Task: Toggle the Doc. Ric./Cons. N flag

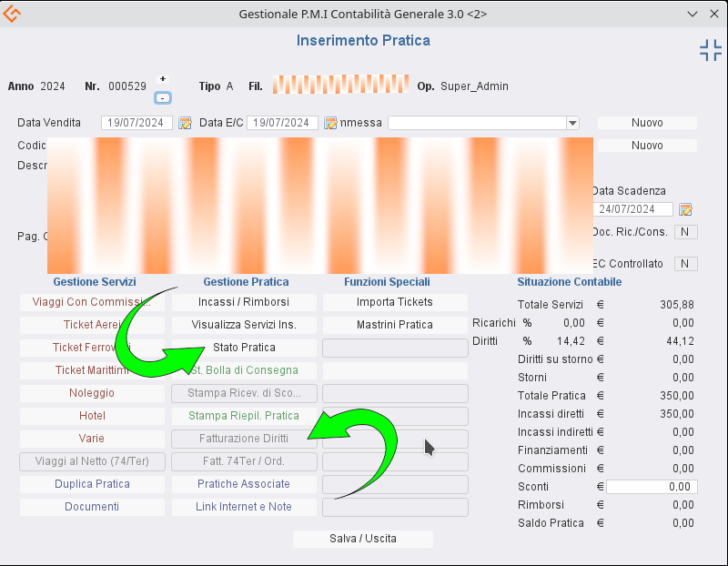Action: point(685,232)
